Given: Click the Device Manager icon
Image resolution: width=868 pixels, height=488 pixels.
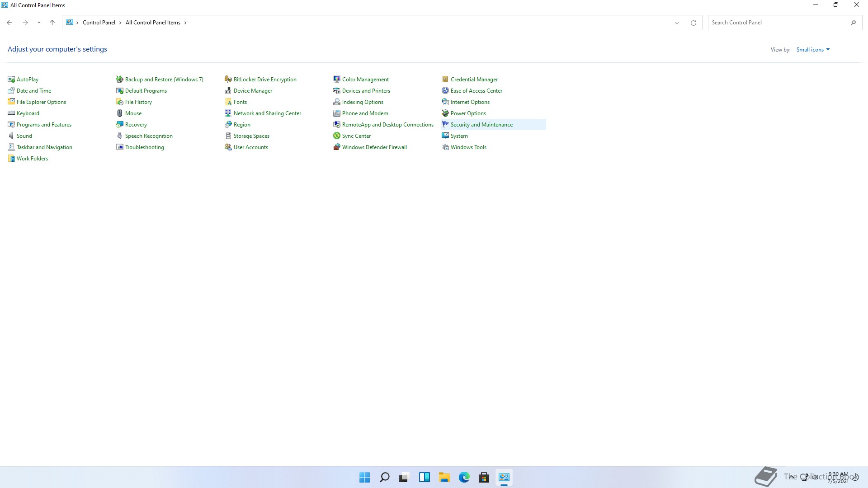Looking at the screenshot, I should pyautogui.click(x=228, y=91).
